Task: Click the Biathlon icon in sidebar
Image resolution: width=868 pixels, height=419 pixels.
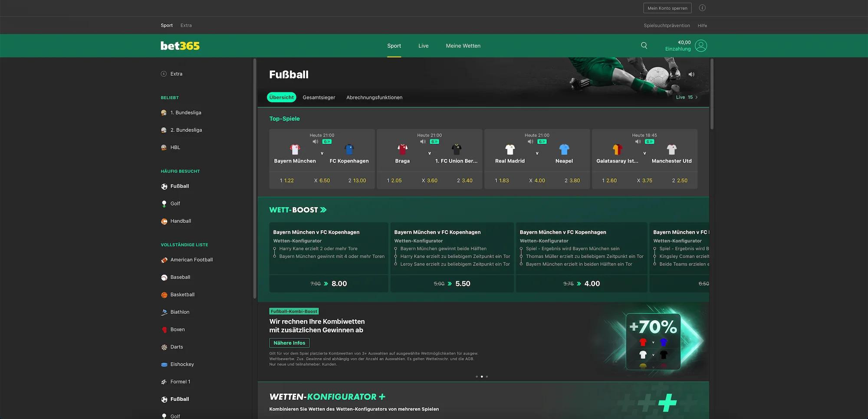Action: (164, 312)
